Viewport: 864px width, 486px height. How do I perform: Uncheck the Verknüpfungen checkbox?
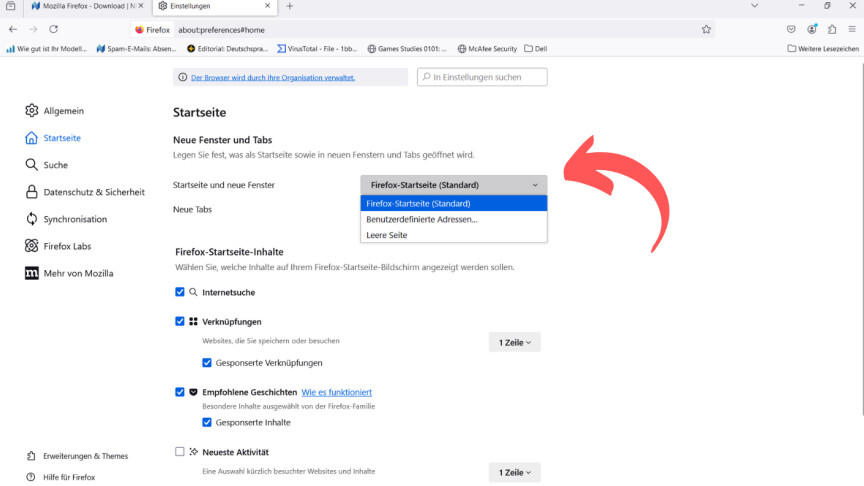tap(180, 321)
